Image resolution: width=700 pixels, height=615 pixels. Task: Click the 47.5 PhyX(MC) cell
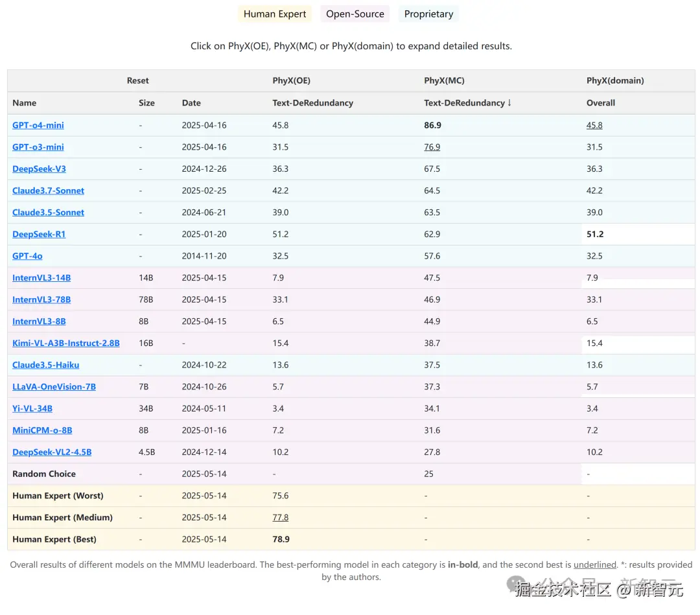coord(432,278)
